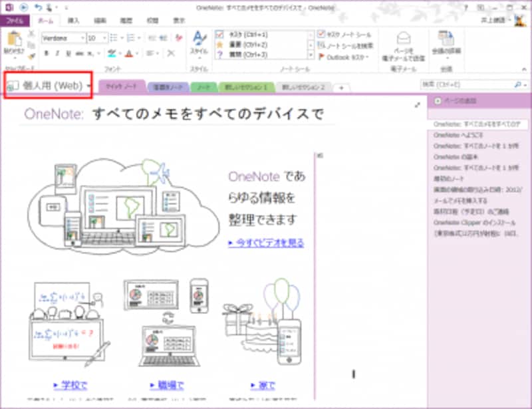Open the 個人用 (Web) notebook dropdown
This screenshot has height=409, width=532.
tap(48, 86)
